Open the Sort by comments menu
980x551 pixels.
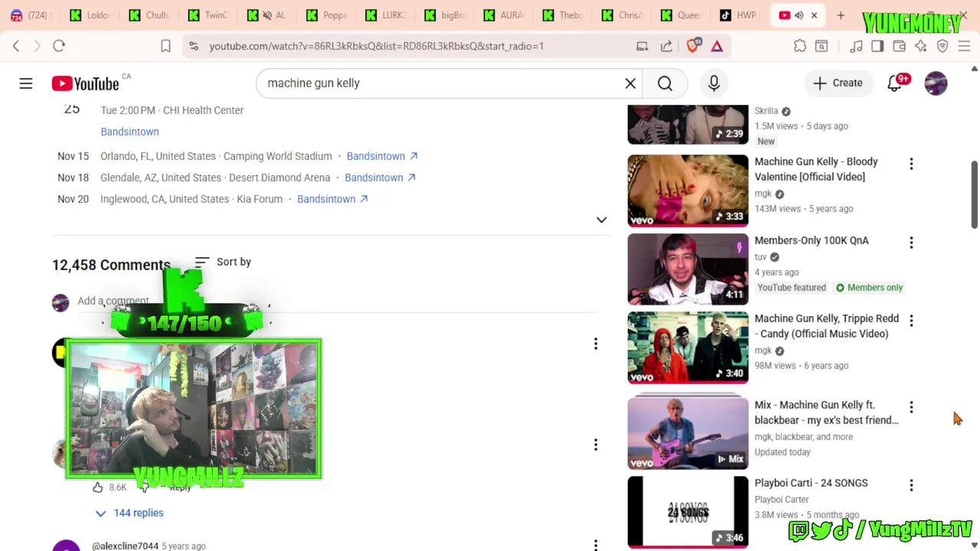(223, 262)
